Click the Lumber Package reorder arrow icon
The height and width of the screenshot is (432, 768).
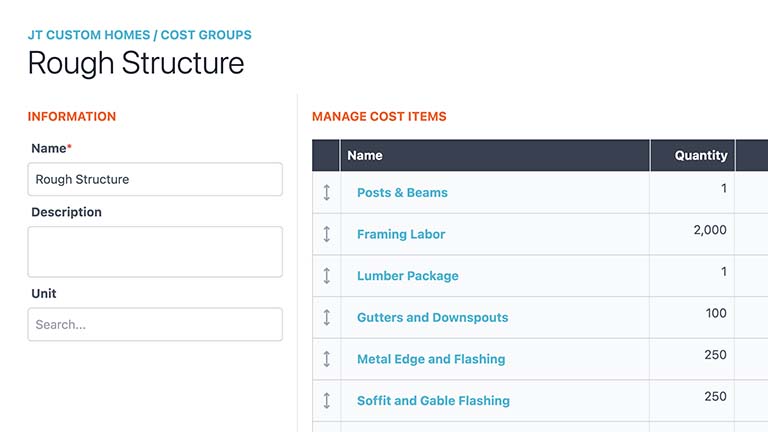326,276
